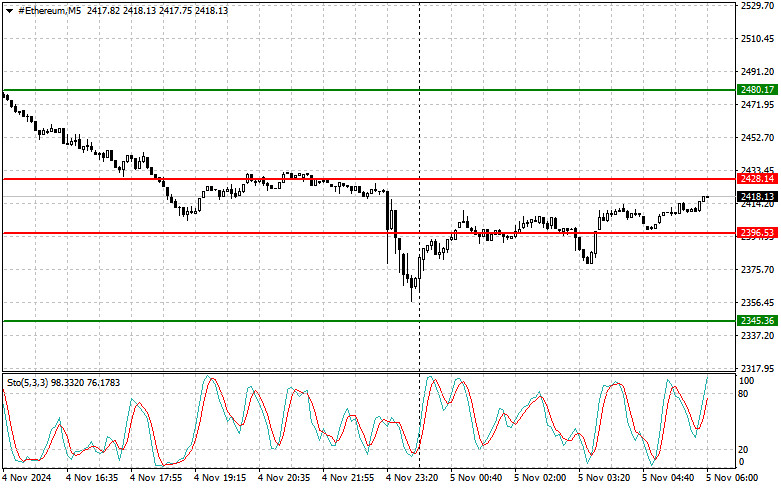The width and height of the screenshot is (781, 489).
Task: Click the red 2396.53 price level label
Action: coord(757,233)
